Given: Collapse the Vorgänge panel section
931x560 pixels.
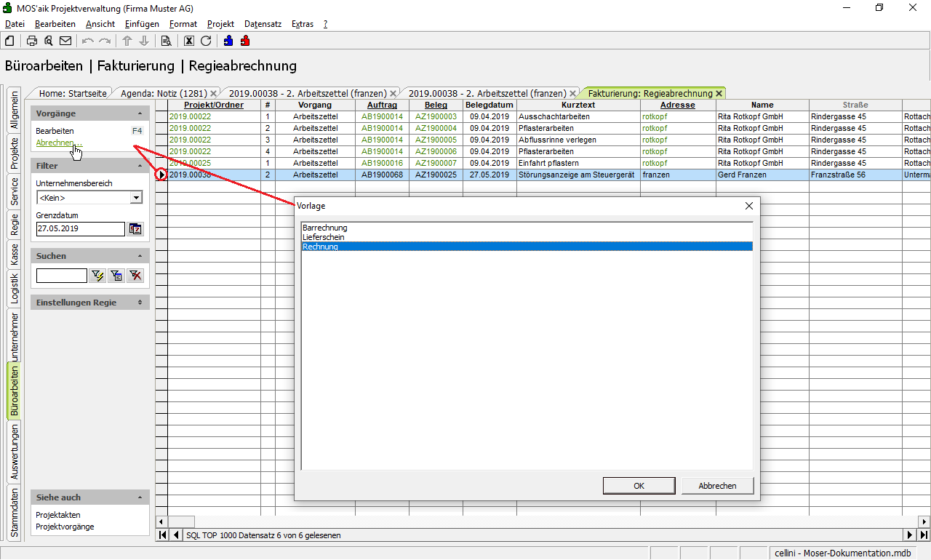Looking at the screenshot, I should pos(140,113).
